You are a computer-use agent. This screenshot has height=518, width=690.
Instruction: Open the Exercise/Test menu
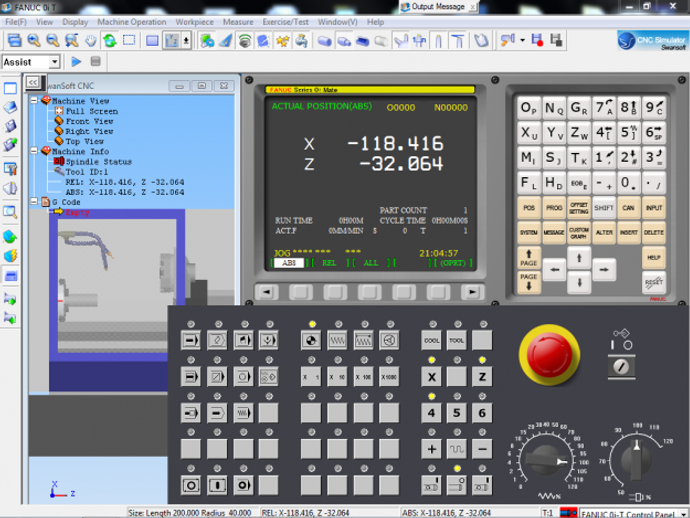click(x=286, y=22)
